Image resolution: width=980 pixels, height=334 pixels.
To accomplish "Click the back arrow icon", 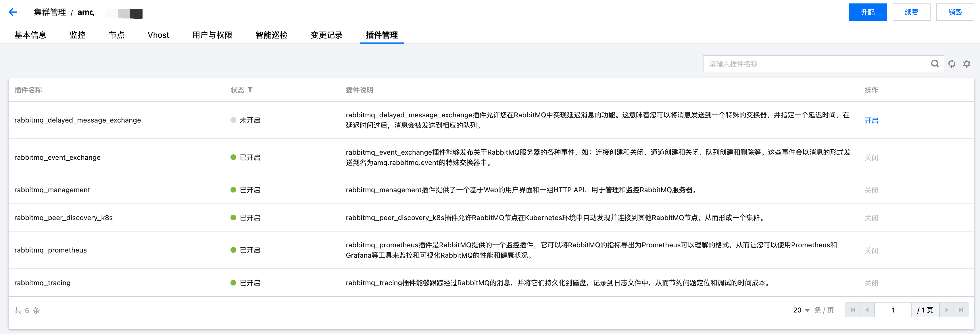I will coord(13,12).
